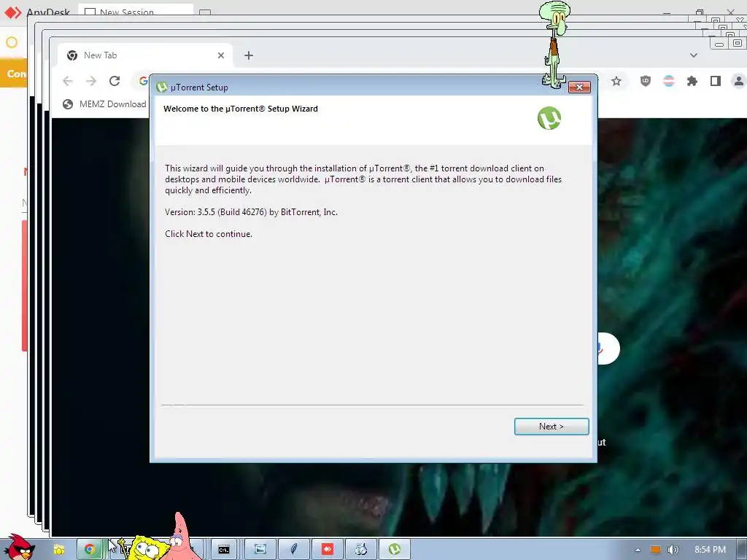Switch to µTorrent setup from the taskbar
This screenshot has height=560, width=747.
click(x=395, y=550)
